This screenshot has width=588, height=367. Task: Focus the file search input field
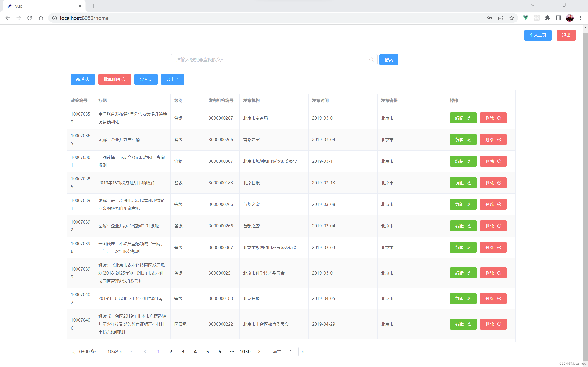pos(274,60)
